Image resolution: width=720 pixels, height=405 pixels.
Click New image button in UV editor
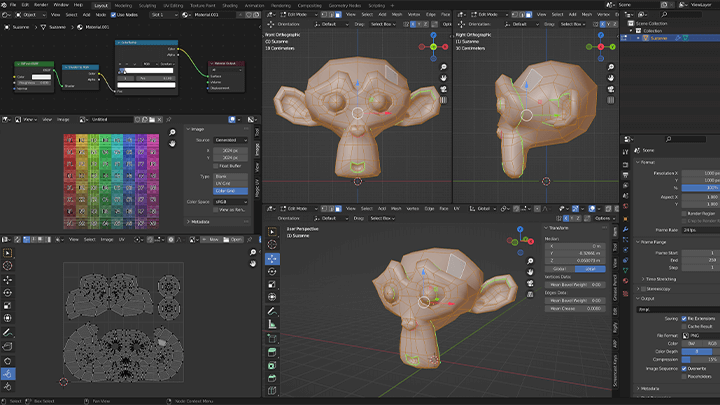(x=211, y=240)
